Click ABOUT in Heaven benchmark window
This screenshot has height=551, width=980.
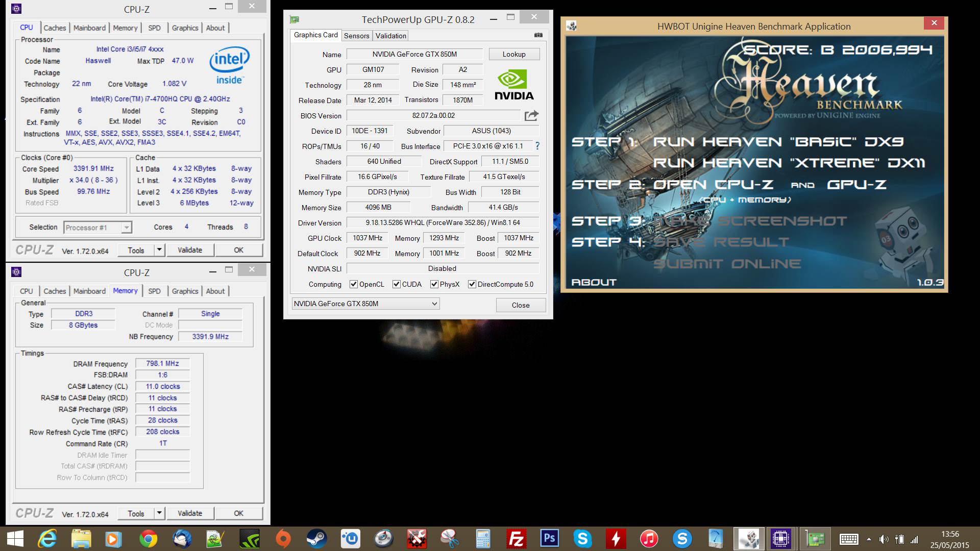tap(594, 282)
